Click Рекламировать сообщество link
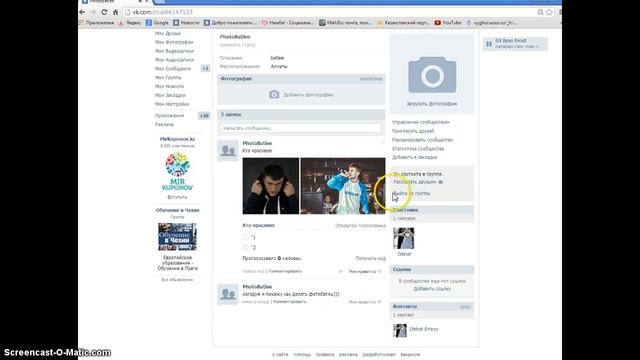Viewport: 640px width, 360px height. [x=422, y=140]
